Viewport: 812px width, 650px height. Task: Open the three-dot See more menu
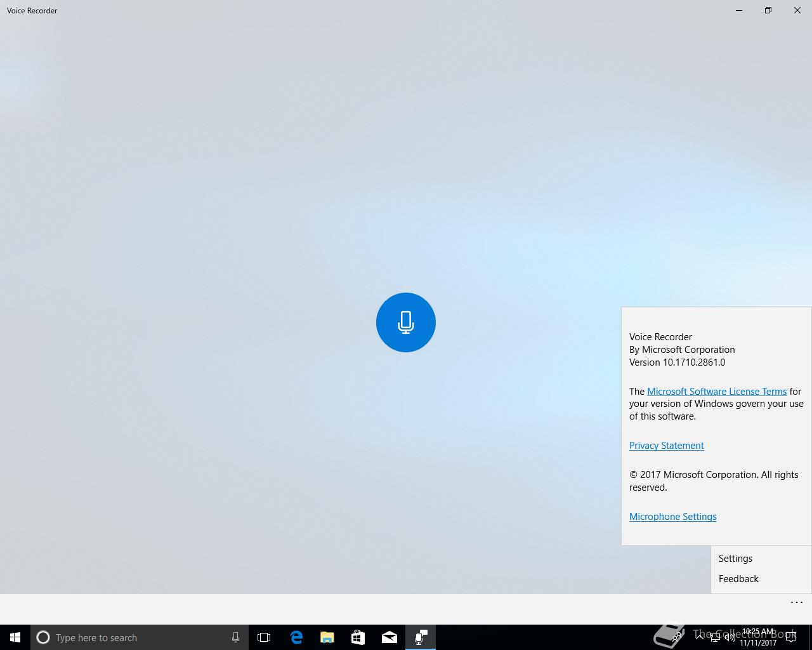tap(797, 602)
